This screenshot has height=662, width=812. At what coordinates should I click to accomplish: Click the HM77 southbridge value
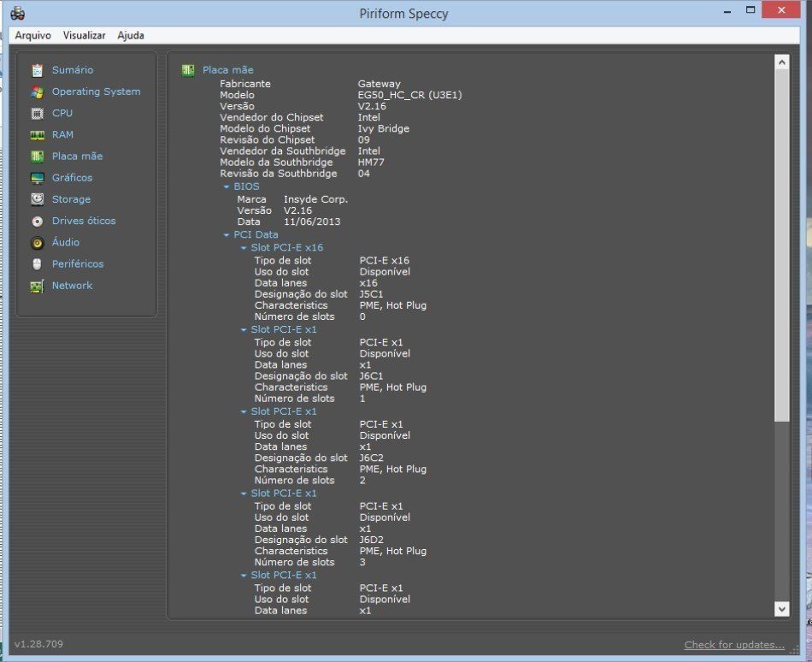(x=371, y=163)
